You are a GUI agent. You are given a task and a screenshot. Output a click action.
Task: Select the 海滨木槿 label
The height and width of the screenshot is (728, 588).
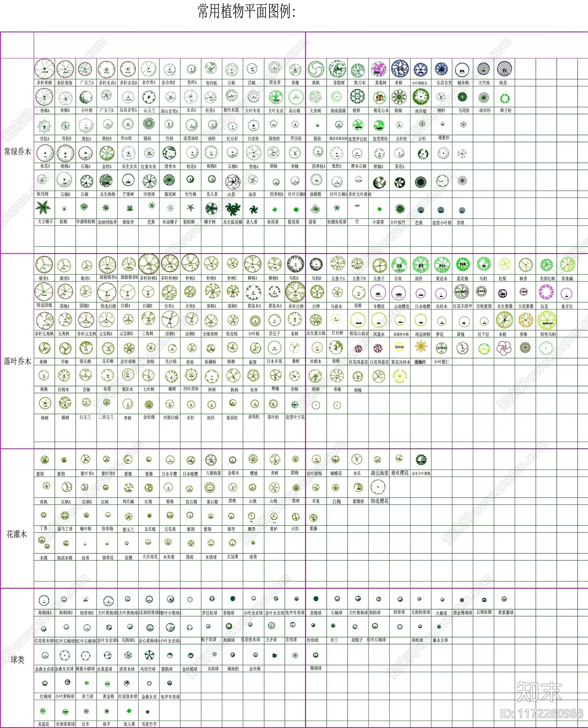[x=65, y=558]
